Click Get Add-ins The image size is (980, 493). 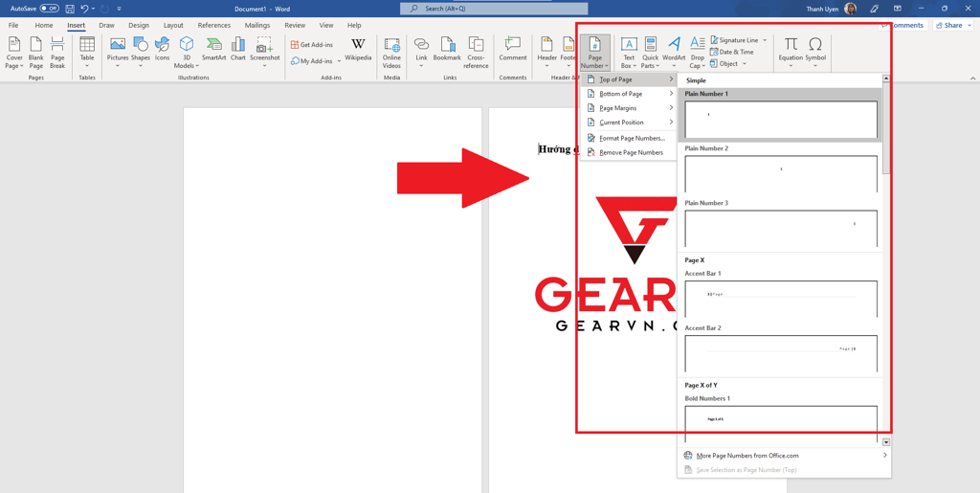click(312, 44)
